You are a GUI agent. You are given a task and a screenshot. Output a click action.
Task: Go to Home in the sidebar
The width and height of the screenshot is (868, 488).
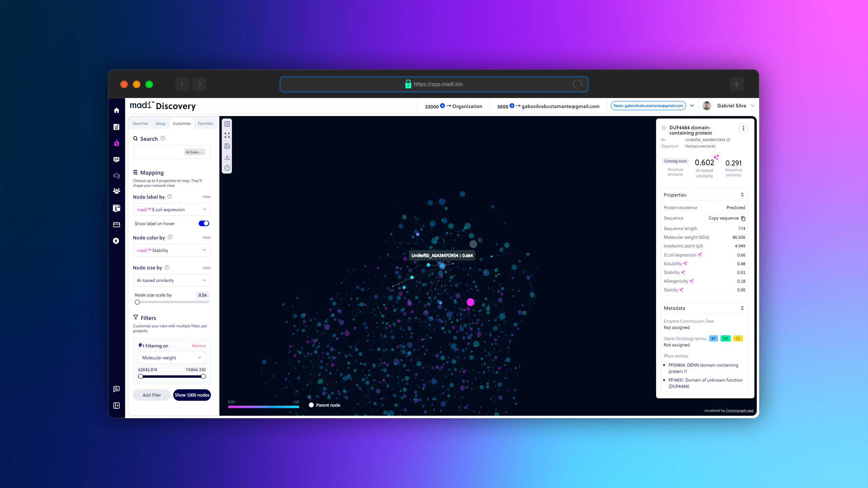116,110
